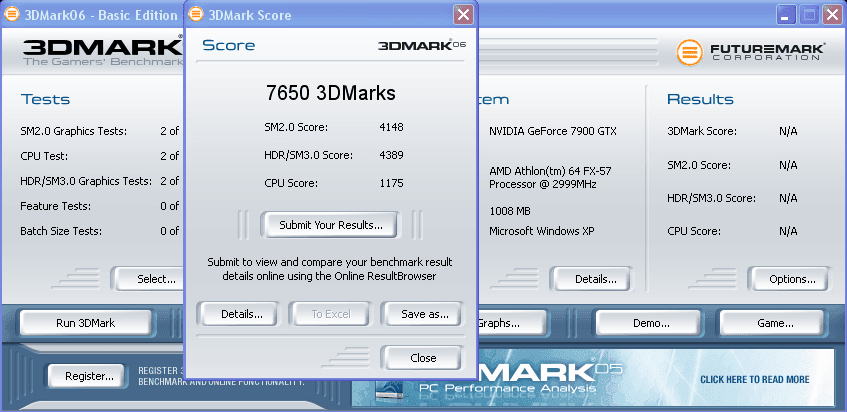Minimize the 3DMark06 main window
Screen dimensions: 847x412
pyautogui.click(x=786, y=15)
